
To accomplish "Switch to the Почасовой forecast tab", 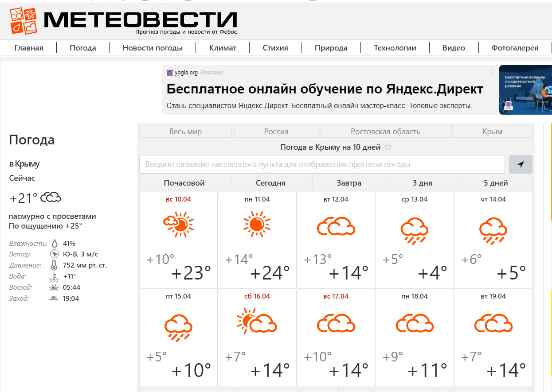I will tap(184, 183).
